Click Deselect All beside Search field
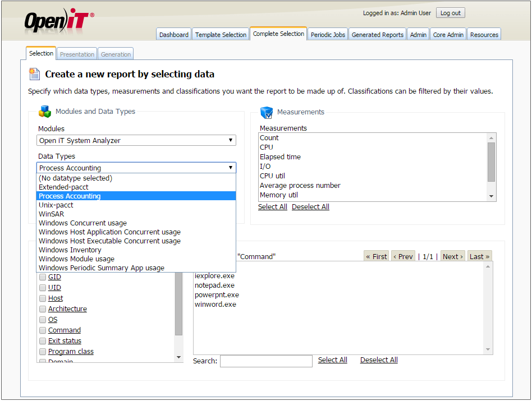 click(379, 360)
